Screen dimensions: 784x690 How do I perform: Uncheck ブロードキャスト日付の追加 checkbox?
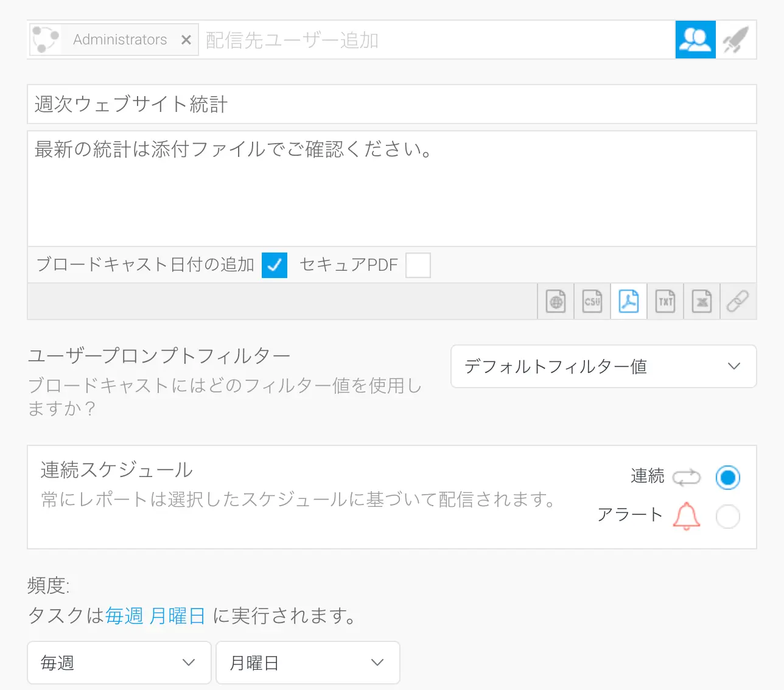275,265
